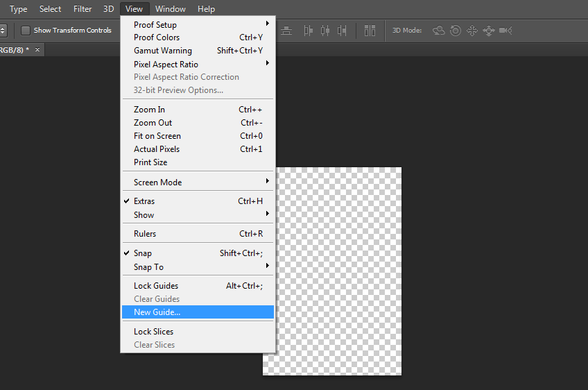Toggle Lock Slices in the View menu
The width and height of the screenshot is (588, 390).
coord(198,332)
